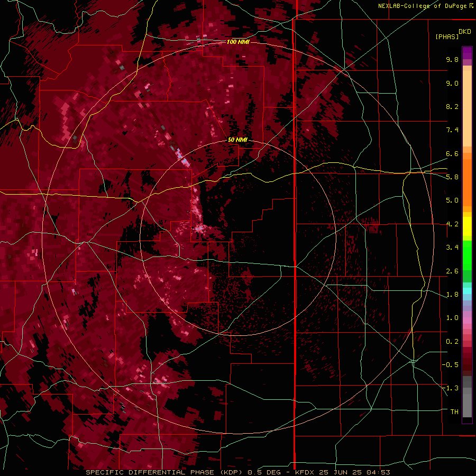Click the DKD units label
Image resolution: width=476 pixels, height=476 pixels.
coord(465,32)
